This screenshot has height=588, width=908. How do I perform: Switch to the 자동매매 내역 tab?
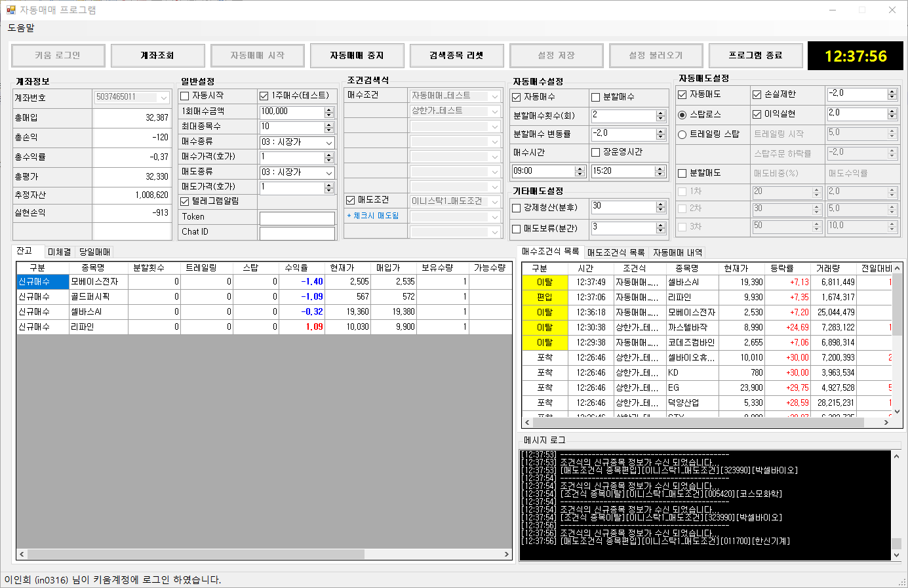[x=678, y=252]
